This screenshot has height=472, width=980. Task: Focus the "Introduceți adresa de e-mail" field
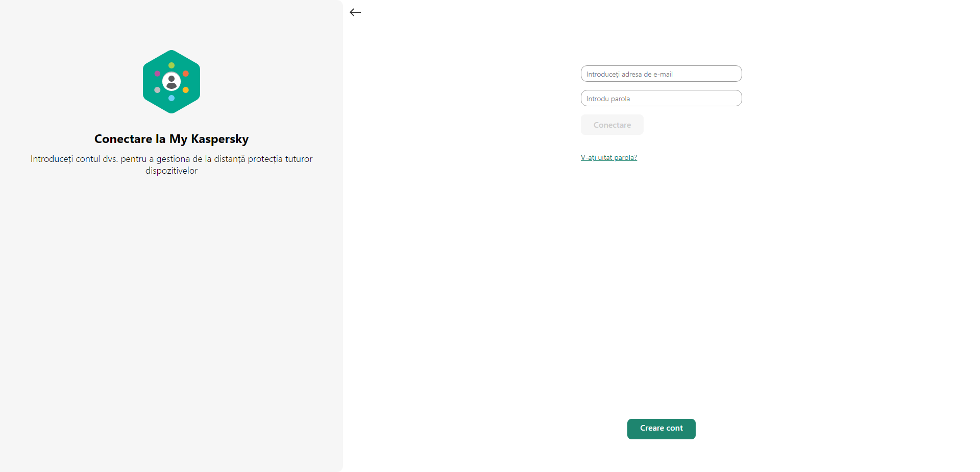pyautogui.click(x=661, y=74)
